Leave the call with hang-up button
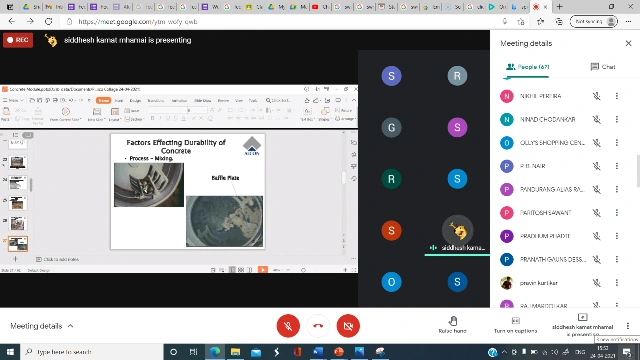 pyautogui.click(x=318, y=326)
